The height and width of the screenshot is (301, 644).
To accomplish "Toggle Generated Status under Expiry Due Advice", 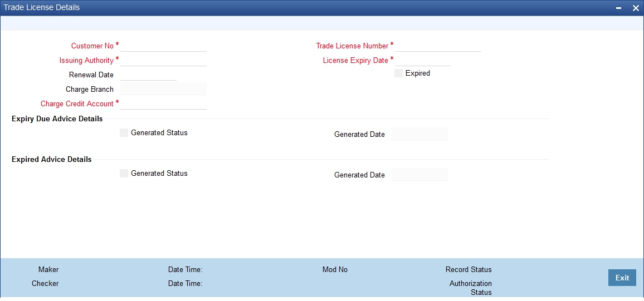I will (x=124, y=132).
